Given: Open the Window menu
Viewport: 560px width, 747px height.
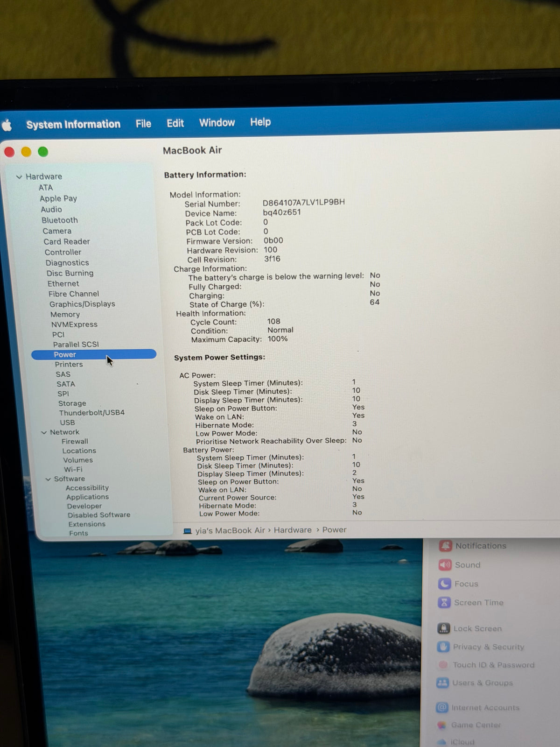Looking at the screenshot, I should [x=217, y=123].
